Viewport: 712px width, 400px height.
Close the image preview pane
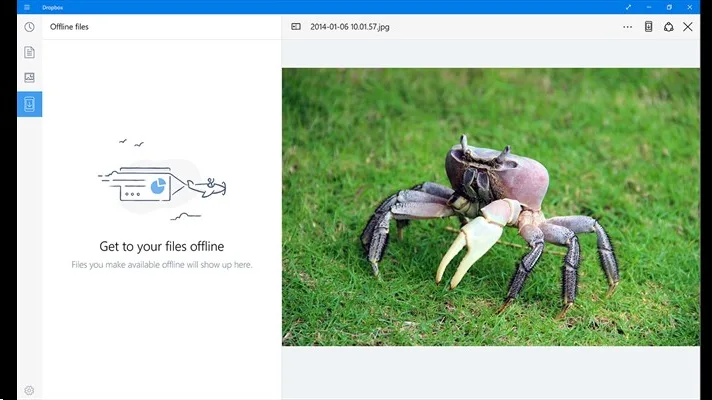(688, 27)
